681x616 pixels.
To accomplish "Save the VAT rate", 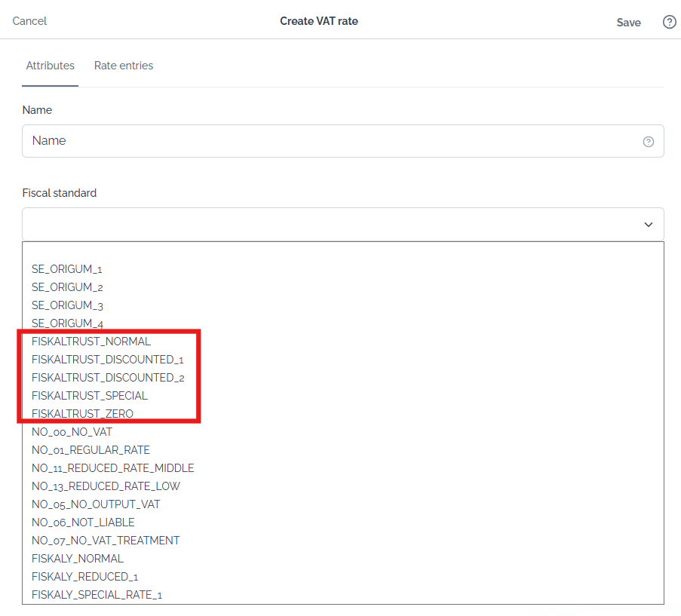I will tap(628, 23).
